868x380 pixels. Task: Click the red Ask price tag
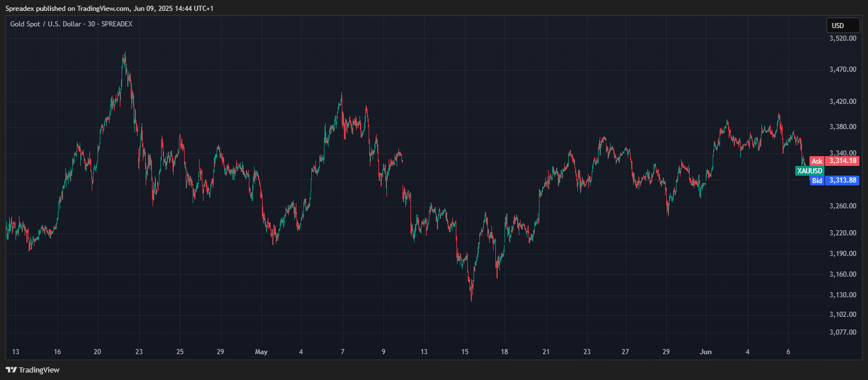pos(834,161)
